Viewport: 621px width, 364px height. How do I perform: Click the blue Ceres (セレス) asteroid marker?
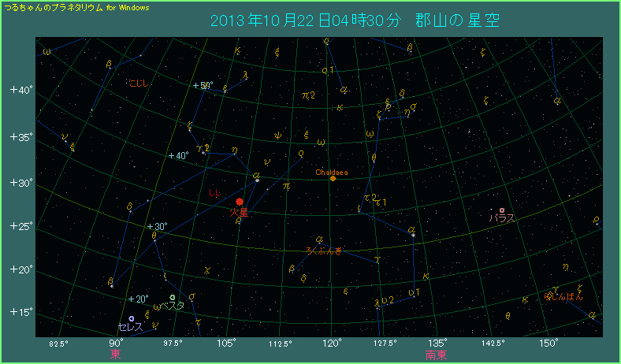[x=132, y=318]
